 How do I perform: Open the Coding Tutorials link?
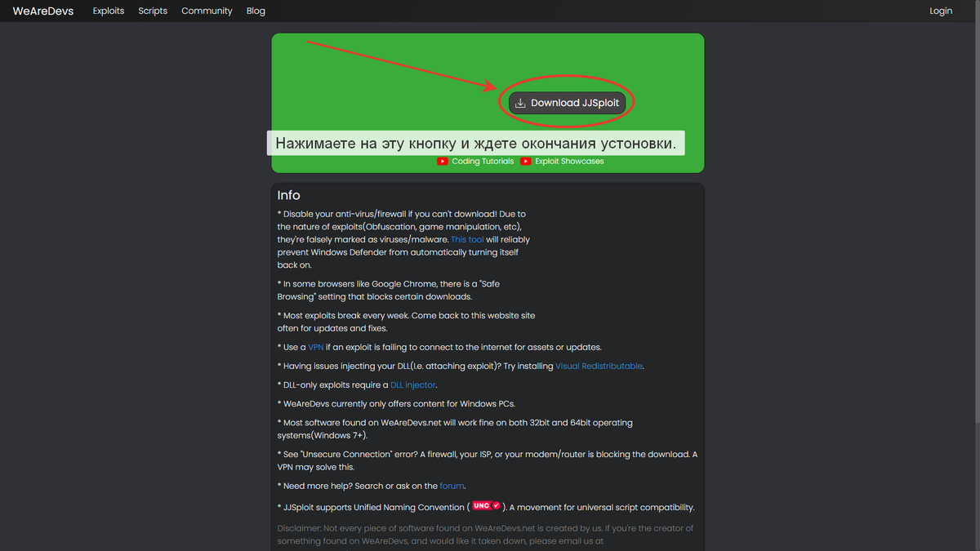(483, 162)
